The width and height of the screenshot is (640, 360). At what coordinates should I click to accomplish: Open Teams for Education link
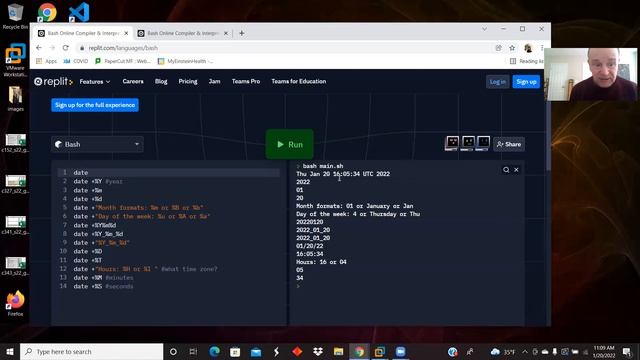(298, 81)
